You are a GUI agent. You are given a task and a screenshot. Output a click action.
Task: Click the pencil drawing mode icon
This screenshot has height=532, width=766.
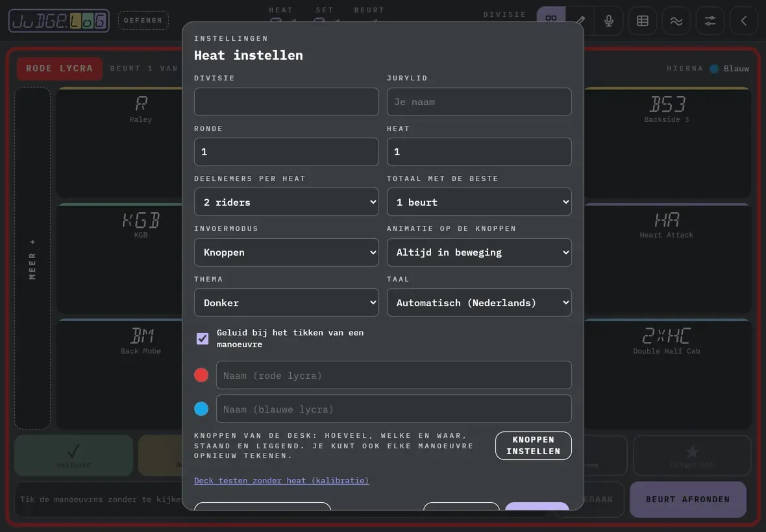pyautogui.click(x=580, y=21)
